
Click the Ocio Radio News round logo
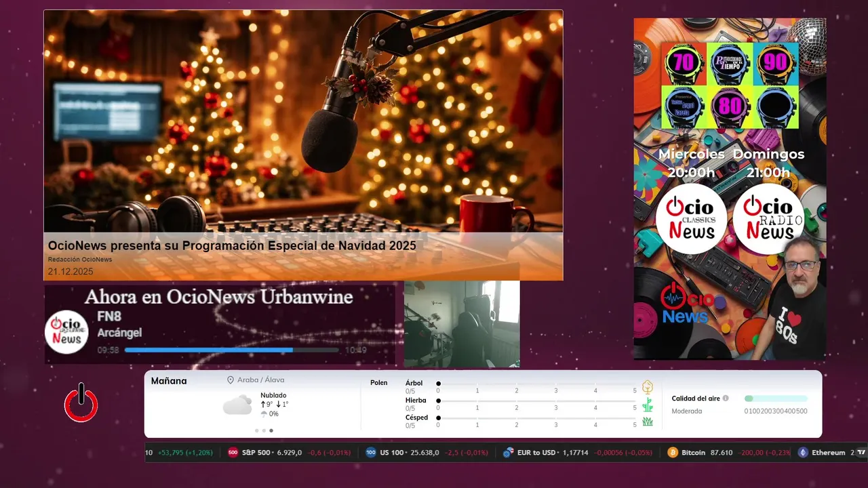coord(768,219)
